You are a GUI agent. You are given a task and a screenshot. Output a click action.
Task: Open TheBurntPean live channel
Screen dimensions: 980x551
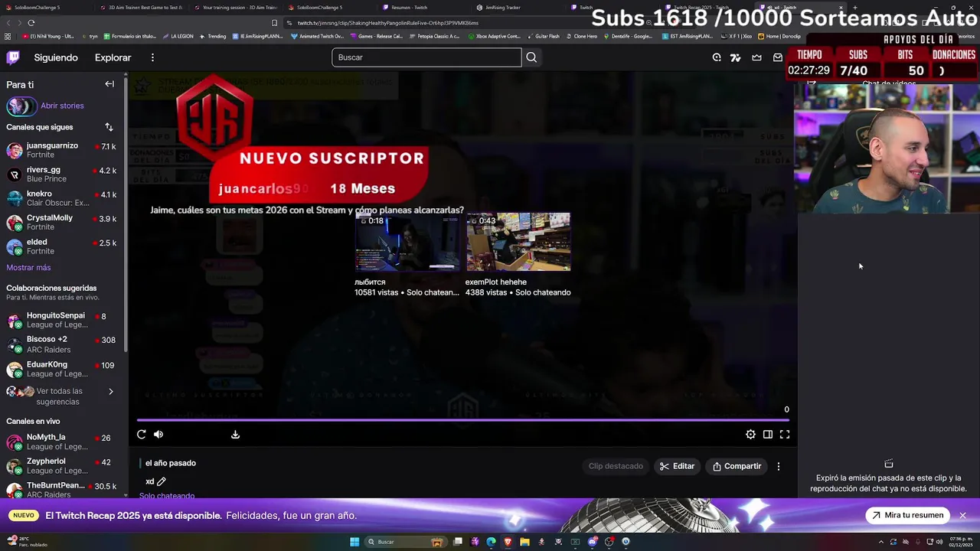61,490
